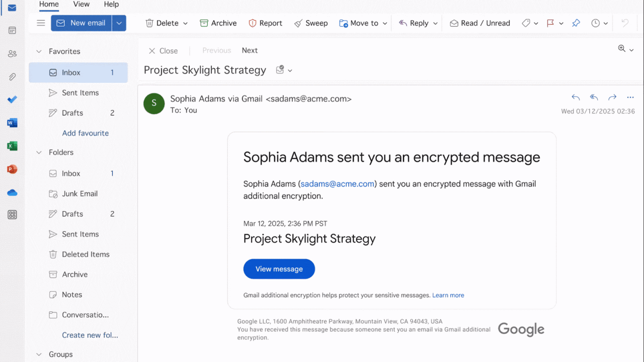The height and width of the screenshot is (362, 644).
Task: Open the People contacts icon
Action: click(12, 54)
